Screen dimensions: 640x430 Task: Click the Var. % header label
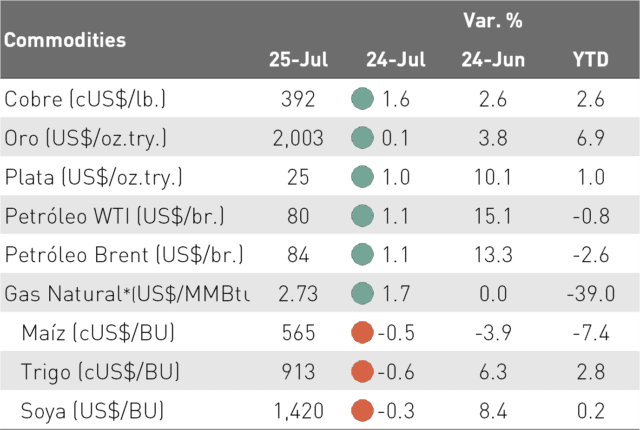pyautogui.click(x=493, y=20)
